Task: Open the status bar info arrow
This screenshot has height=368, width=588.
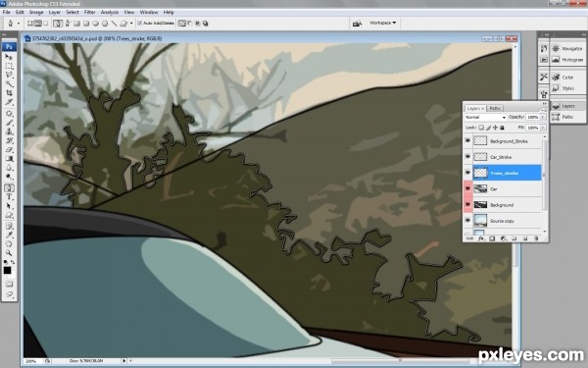Action: [x=124, y=361]
